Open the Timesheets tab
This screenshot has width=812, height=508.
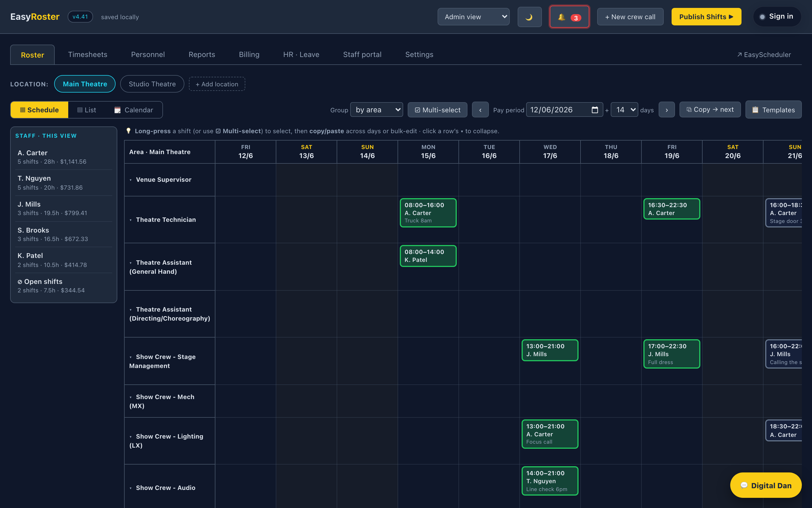[x=88, y=54]
